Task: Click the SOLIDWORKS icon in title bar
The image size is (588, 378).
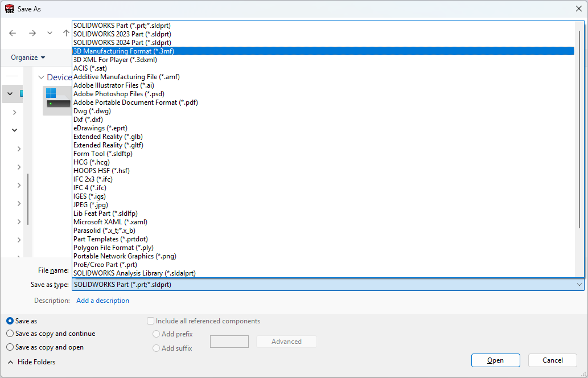Action: (x=10, y=9)
